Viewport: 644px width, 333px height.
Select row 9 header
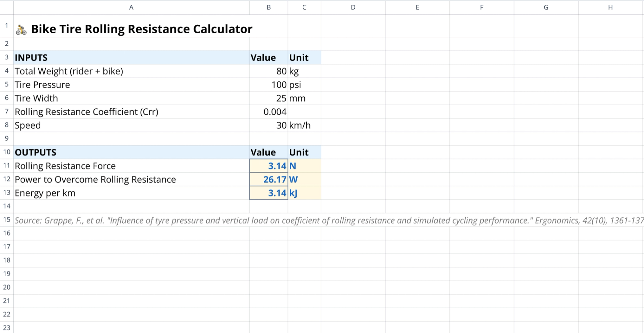[7, 139]
